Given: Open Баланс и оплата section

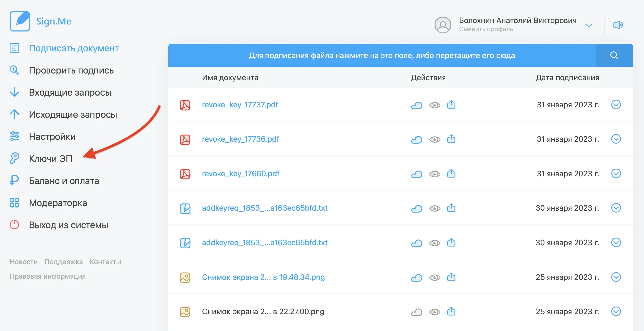Looking at the screenshot, I should 64,181.
